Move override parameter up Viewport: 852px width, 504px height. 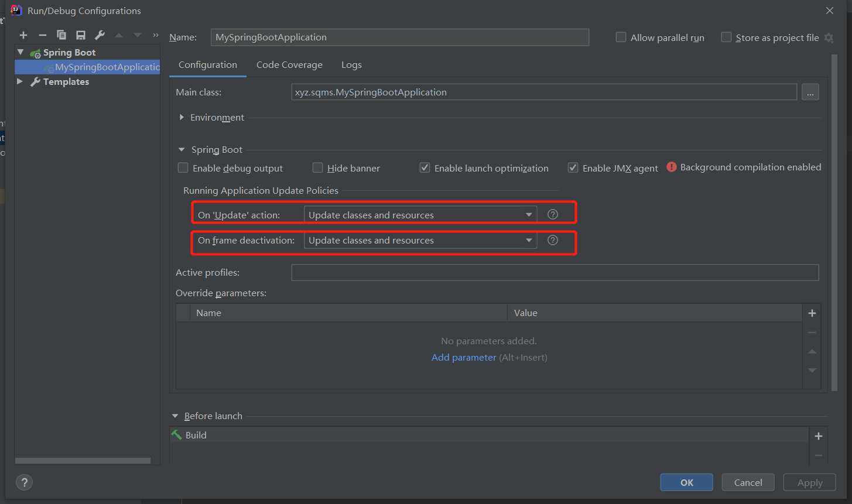tap(812, 351)
